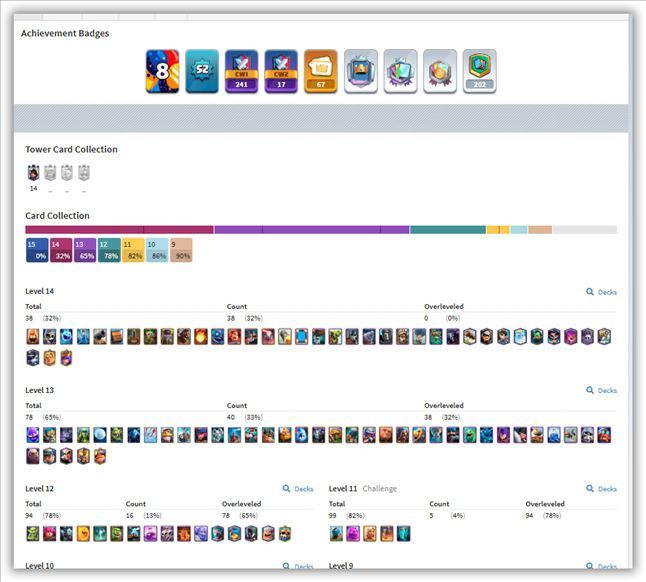Select the level 14 Tower Princess tower card
Viewport: 646px width, 582px height.
[33, 173]
